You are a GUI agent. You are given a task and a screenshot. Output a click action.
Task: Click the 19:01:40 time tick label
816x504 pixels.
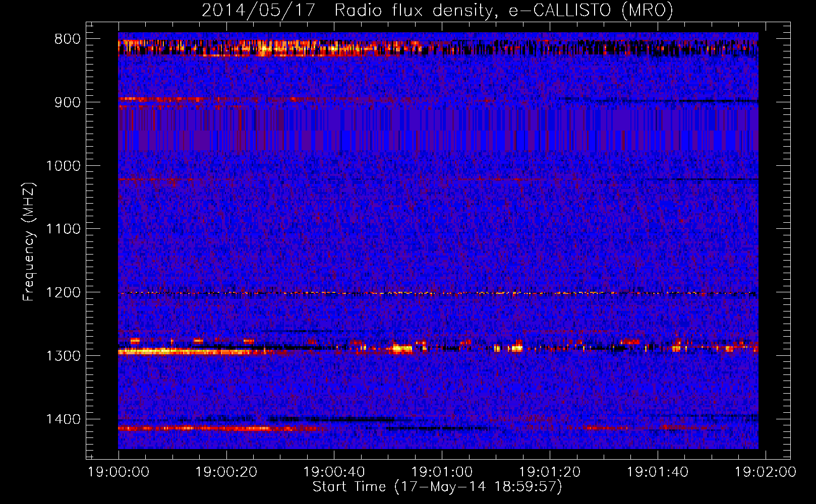pyautogui.click(x=658, y=472)
